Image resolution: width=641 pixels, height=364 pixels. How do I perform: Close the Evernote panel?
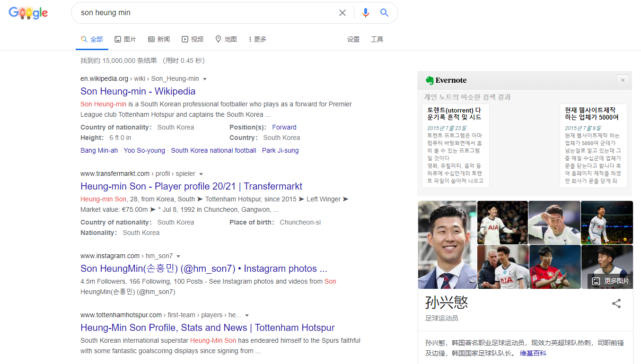point(623,80)
